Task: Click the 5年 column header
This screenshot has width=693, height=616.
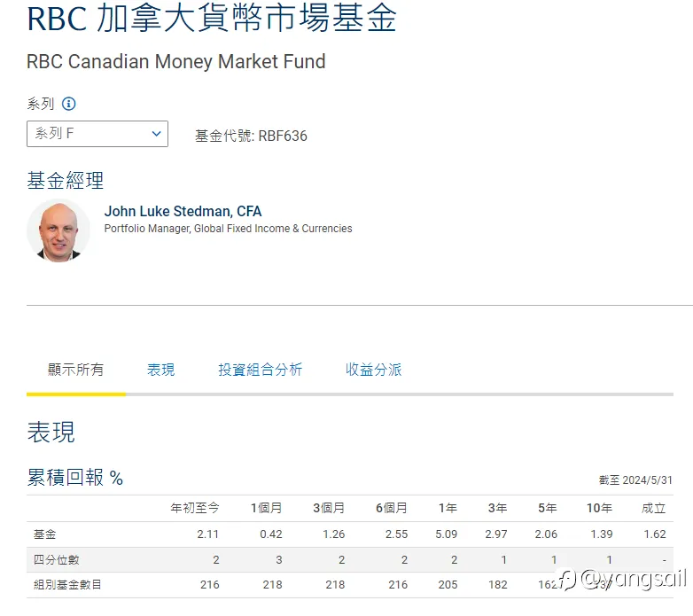Action: 548,508
